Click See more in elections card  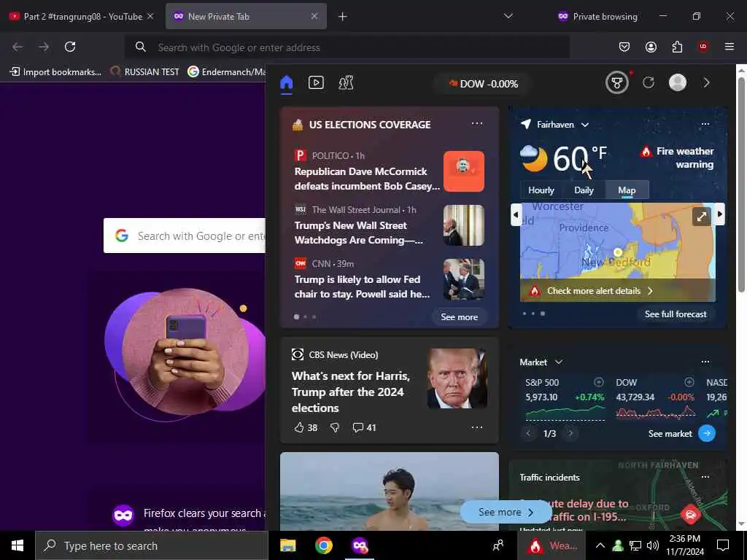[x=460, y=316]
